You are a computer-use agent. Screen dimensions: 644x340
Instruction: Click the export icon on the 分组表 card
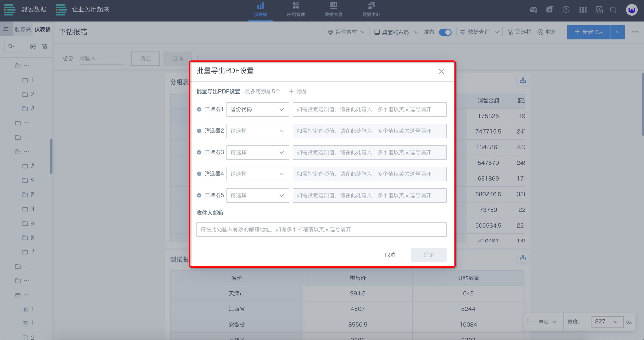tap(523, 80)
